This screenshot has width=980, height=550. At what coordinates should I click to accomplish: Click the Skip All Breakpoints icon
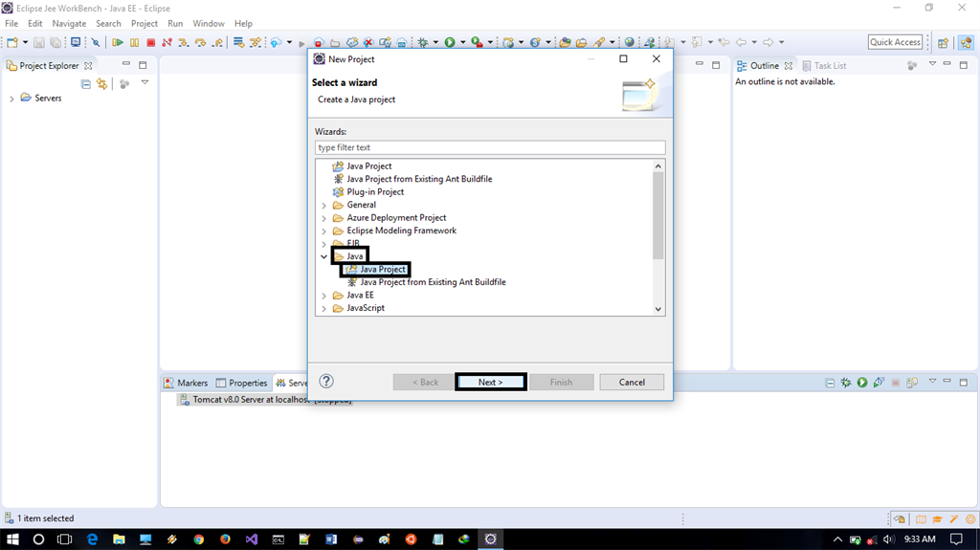[96, 42]
